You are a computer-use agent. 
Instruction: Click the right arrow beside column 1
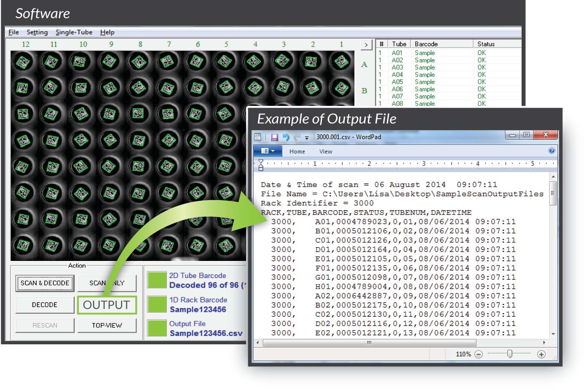coord(366,45)
